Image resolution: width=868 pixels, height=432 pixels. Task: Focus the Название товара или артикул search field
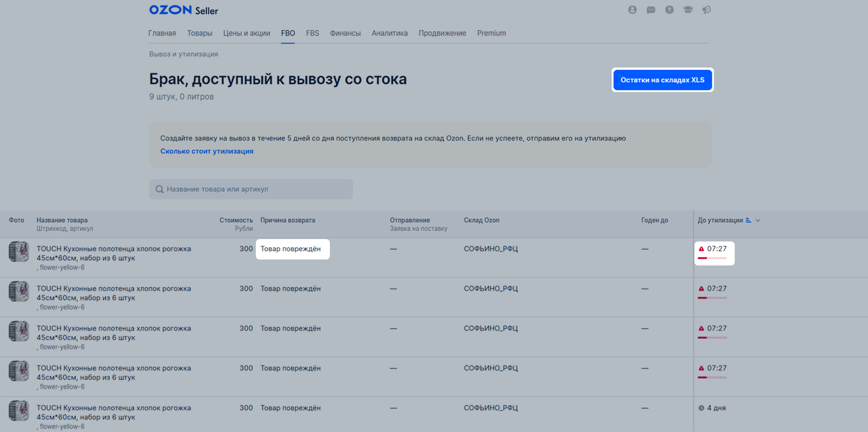pyautogui.click(x=251, y=189)
